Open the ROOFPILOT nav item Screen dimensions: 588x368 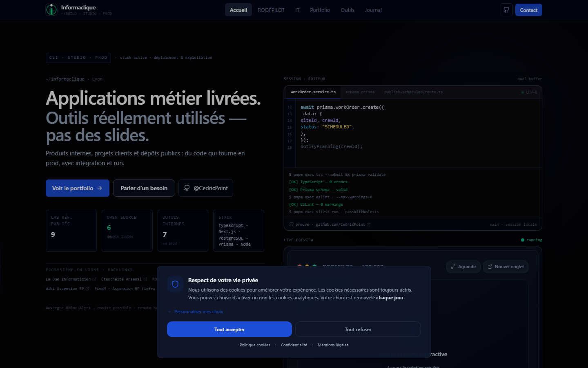tap(271, 10)
